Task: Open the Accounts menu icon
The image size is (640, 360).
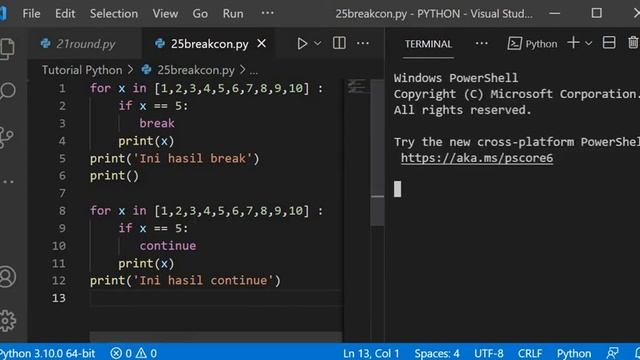Action: click(x=7, y=277)
